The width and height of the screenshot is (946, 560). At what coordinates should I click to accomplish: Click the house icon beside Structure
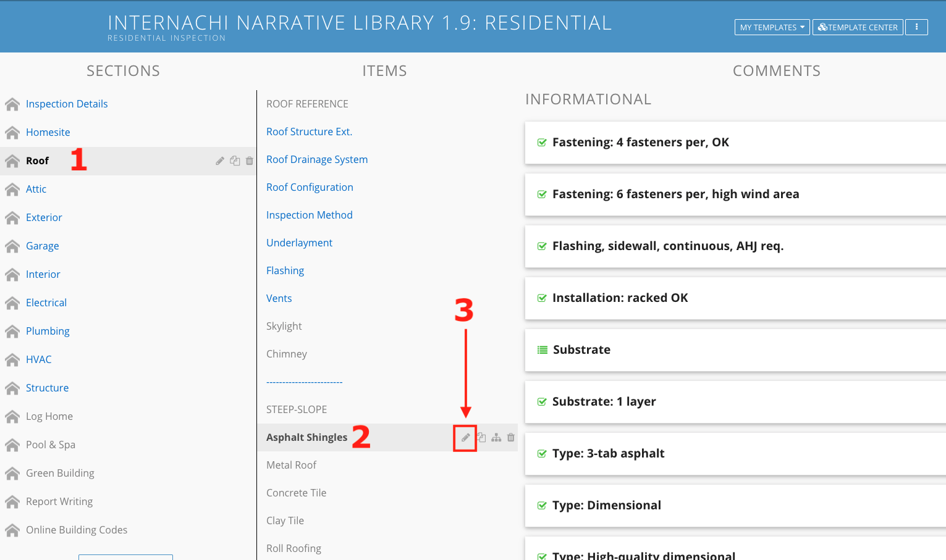click(12, 388)
